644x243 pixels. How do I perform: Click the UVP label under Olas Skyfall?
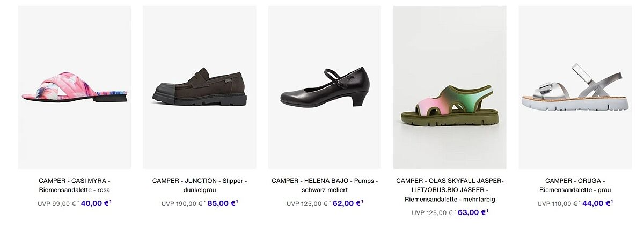point(418,213)
